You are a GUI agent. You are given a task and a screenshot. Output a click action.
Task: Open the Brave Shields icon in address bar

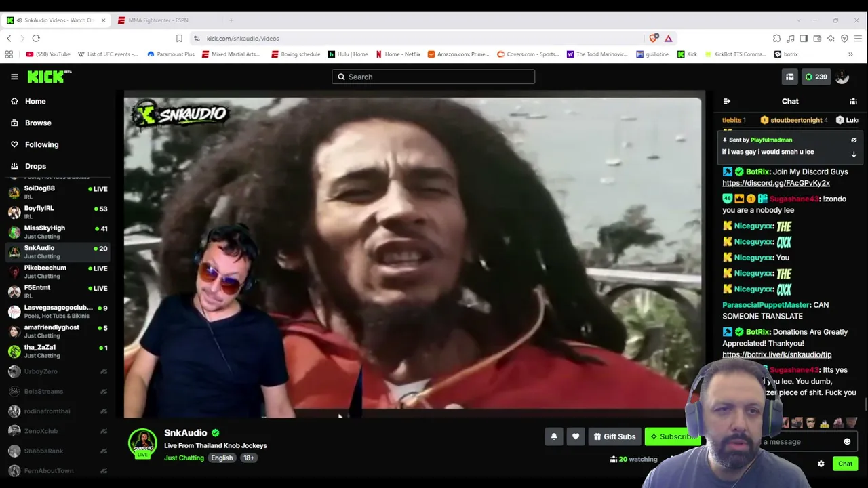point(654,38)
